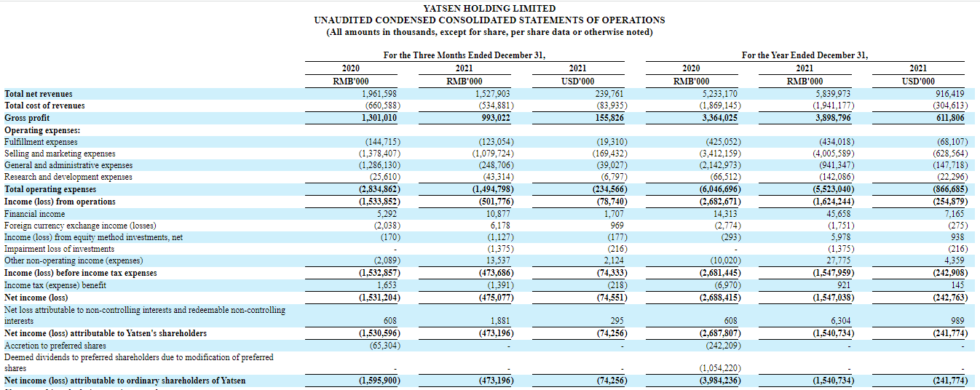Select total operating expenses value (2,834,862)
980x390 pixels.
click(379, 189)
